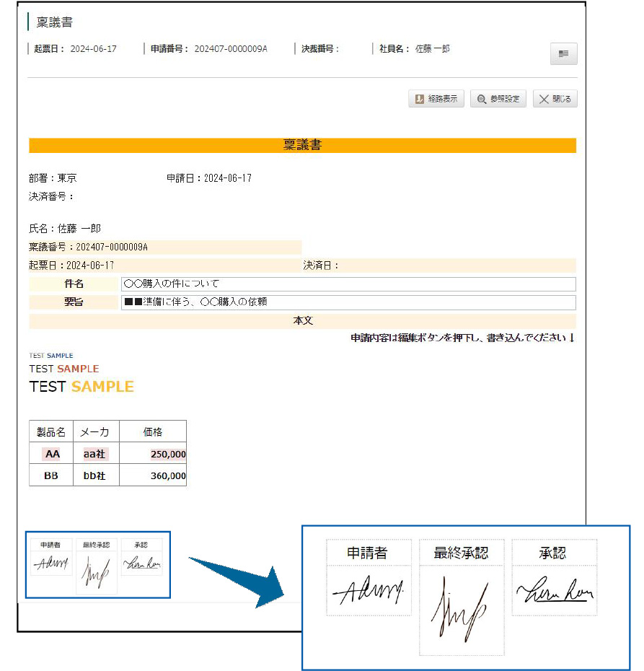644x671 pixels.
Task: Click inside the 件名 input field
Action: 346,284
